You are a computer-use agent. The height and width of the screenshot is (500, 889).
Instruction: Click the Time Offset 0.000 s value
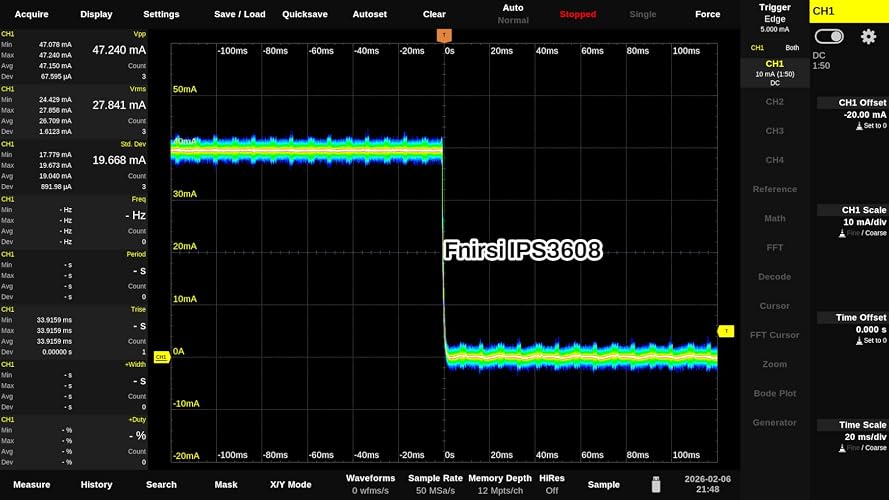(871, 330)
